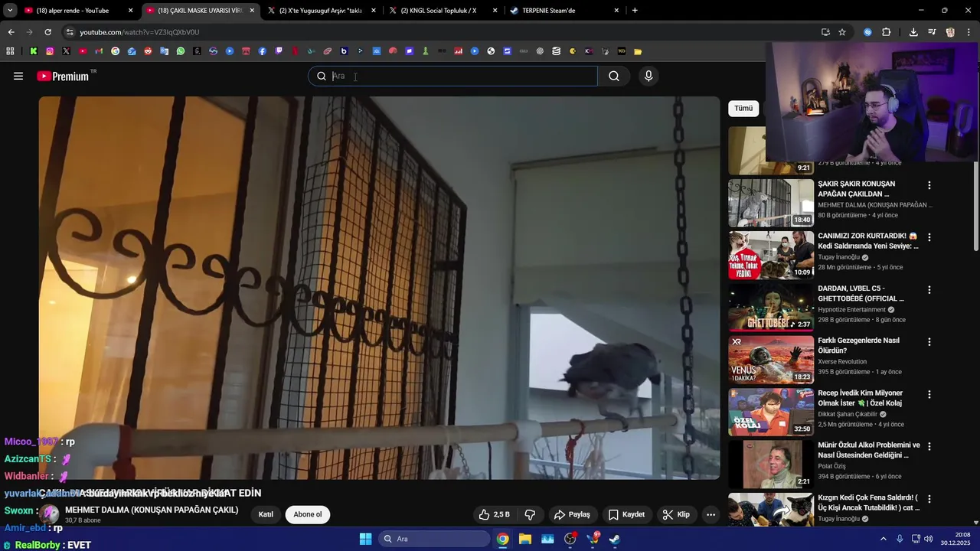Click the parrot video player
Screen dimensions: 980x551
tap(379, 288)
